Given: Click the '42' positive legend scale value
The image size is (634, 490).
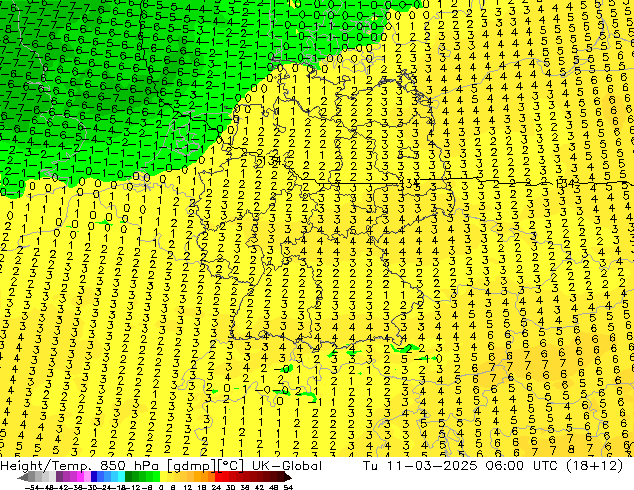Looking at the screenshot, I should click(260, 487).
